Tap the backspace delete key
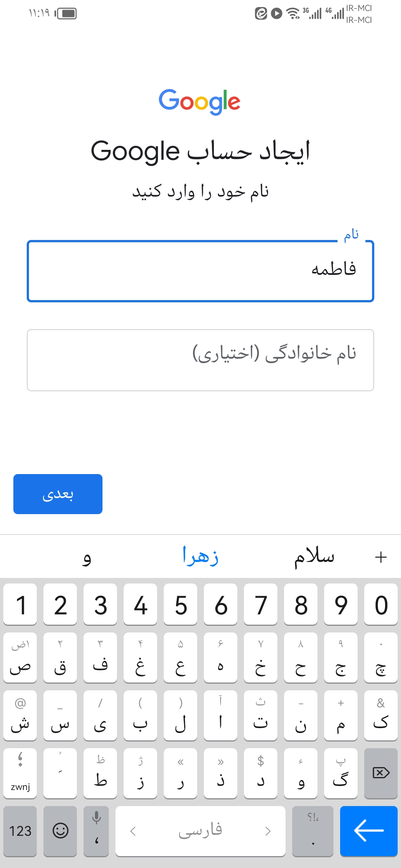This screenshot has height=868, width=401. click(x=381, y=773)
